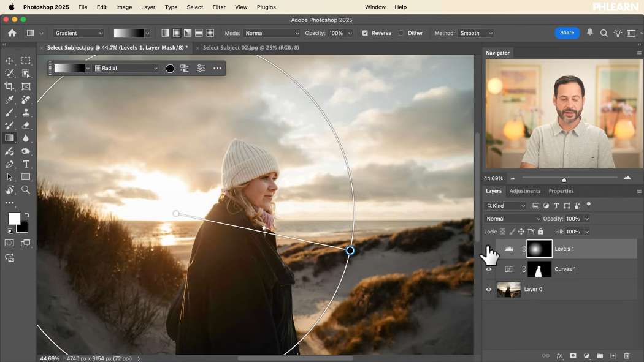Click the Navigator zoom slider handle
Image resolution: width=644 pixels, height=362 pixels.
pyautogui.click(x=564, y=179)
